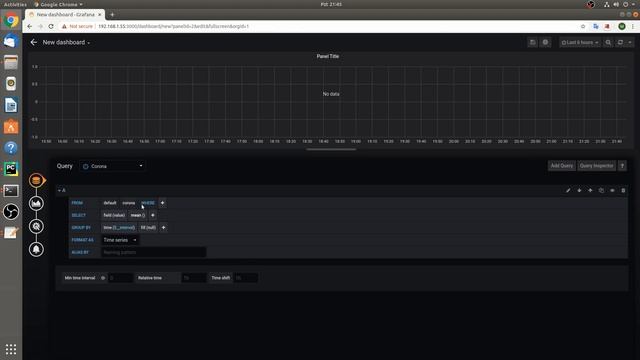Focus the Min time interval input
Screen dimensions: 640x360
click(x=120, y=278)
